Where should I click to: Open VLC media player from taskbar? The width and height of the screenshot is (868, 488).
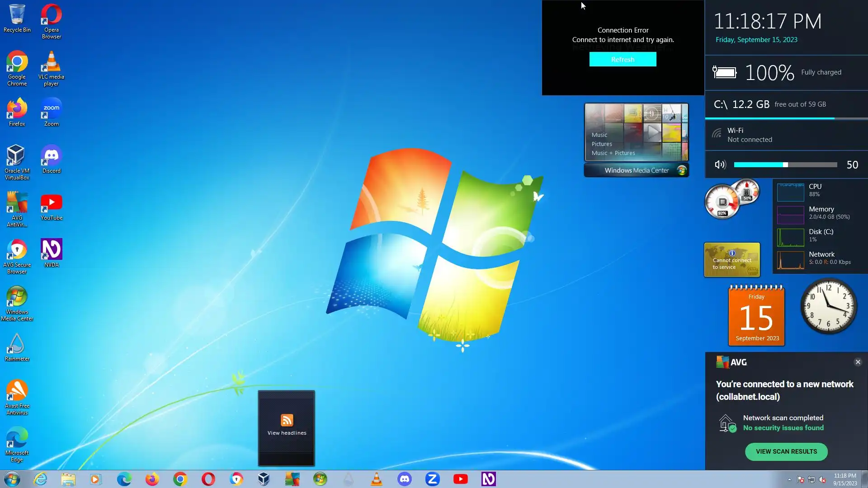[x=376, y=479]
